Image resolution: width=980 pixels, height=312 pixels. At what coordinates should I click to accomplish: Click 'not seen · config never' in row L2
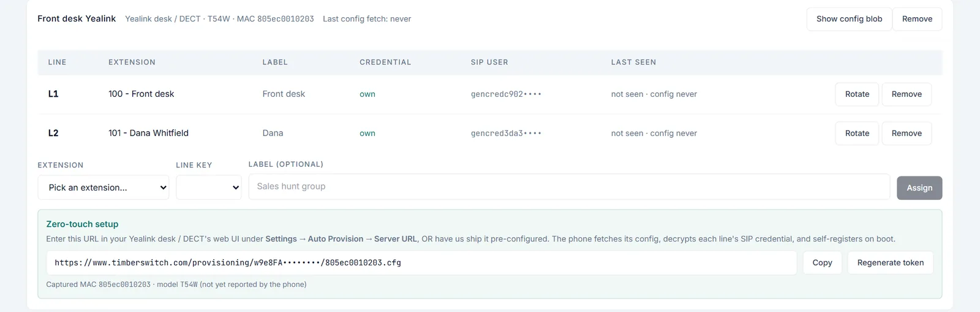coord(654,133)
